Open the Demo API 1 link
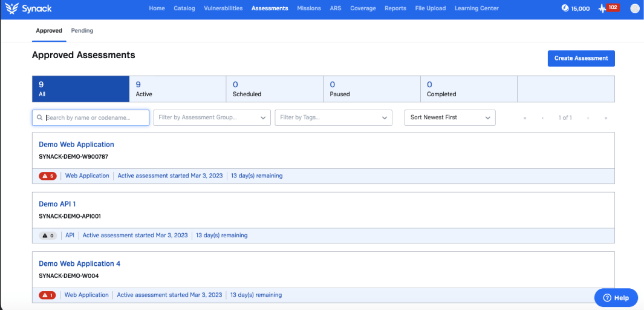This screenshot has width=644, height=310. coord(57,204)
